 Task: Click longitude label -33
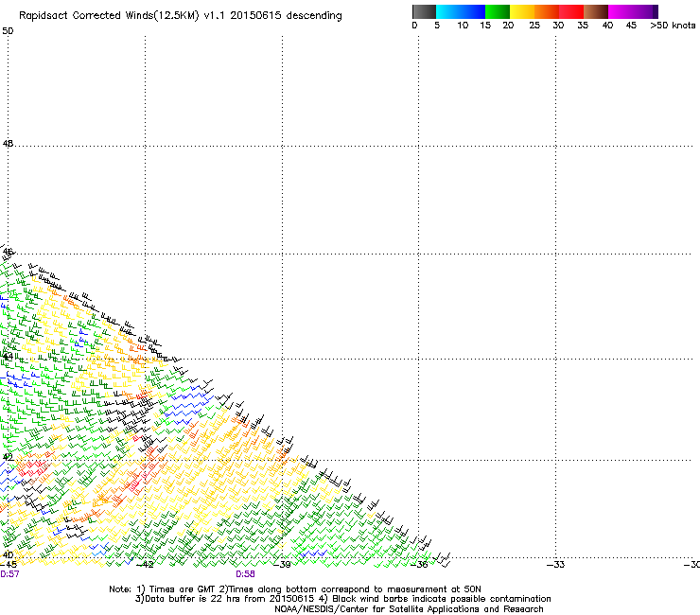(x=555, y=565)
